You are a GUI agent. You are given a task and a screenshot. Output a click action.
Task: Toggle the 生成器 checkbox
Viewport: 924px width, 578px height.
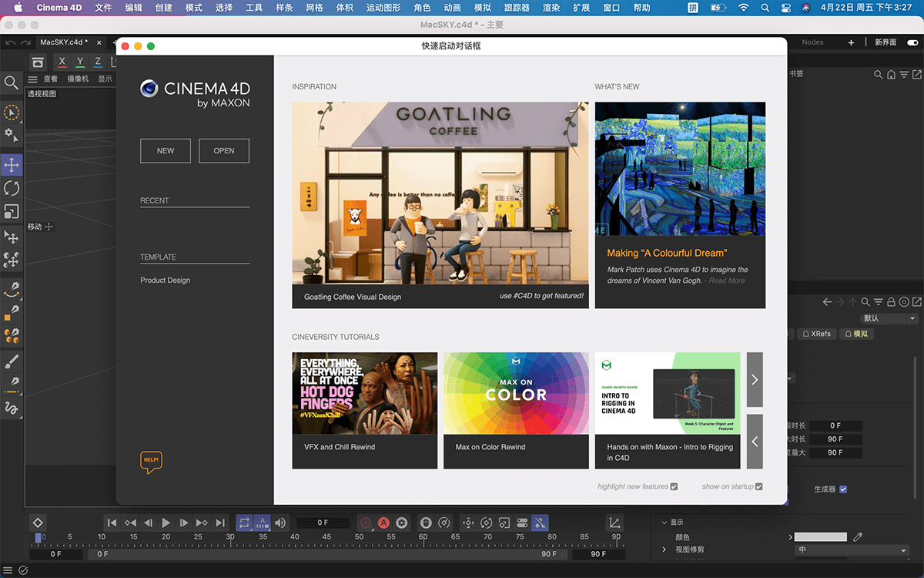pos(843,489)
